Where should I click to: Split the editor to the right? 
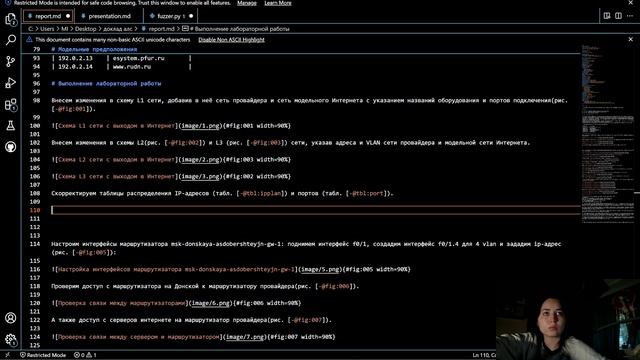click(x=618, y=16)
